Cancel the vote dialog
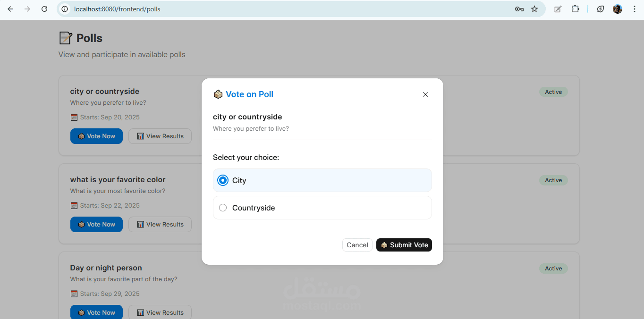Image resolution: width=644 pixels, height=319 pixels. [x=357, y=245]
